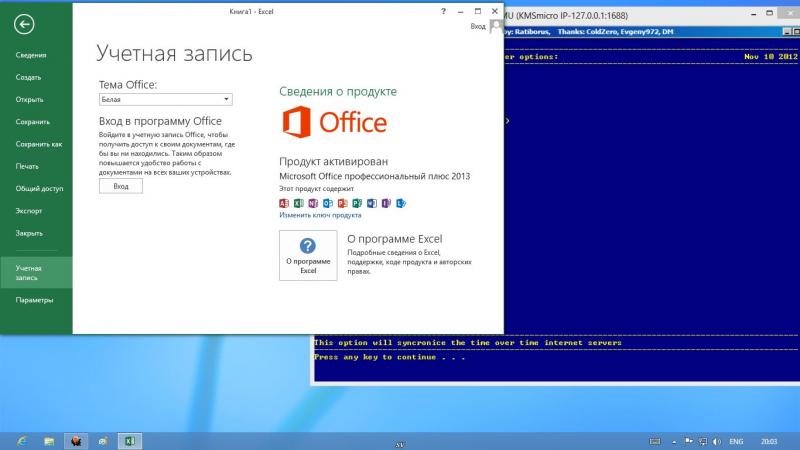Click the Вход link at the top right
The image size is (800, 450).
pyautogui.click(x=478, y=26)
